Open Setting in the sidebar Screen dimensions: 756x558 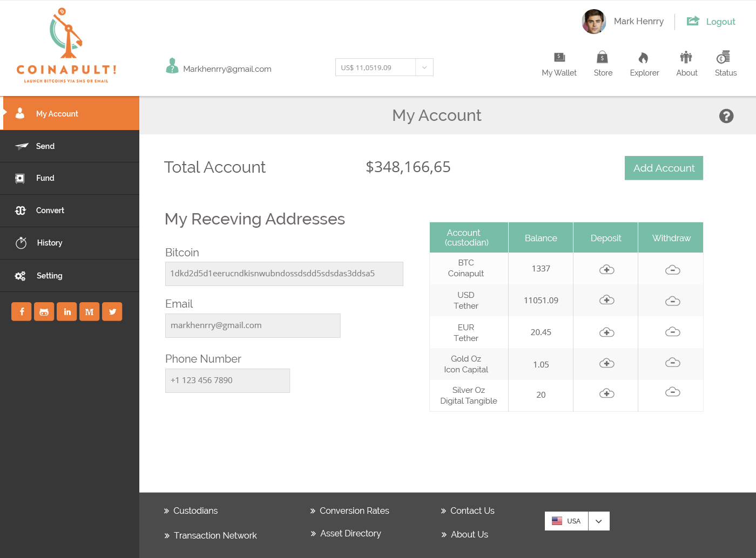click(x=70, y=276)
